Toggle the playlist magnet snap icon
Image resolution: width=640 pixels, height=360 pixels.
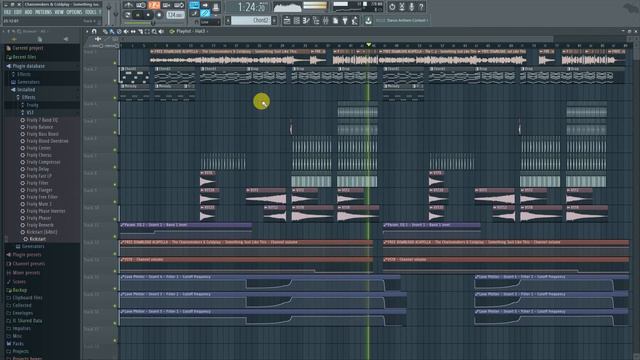pos(94,31)
